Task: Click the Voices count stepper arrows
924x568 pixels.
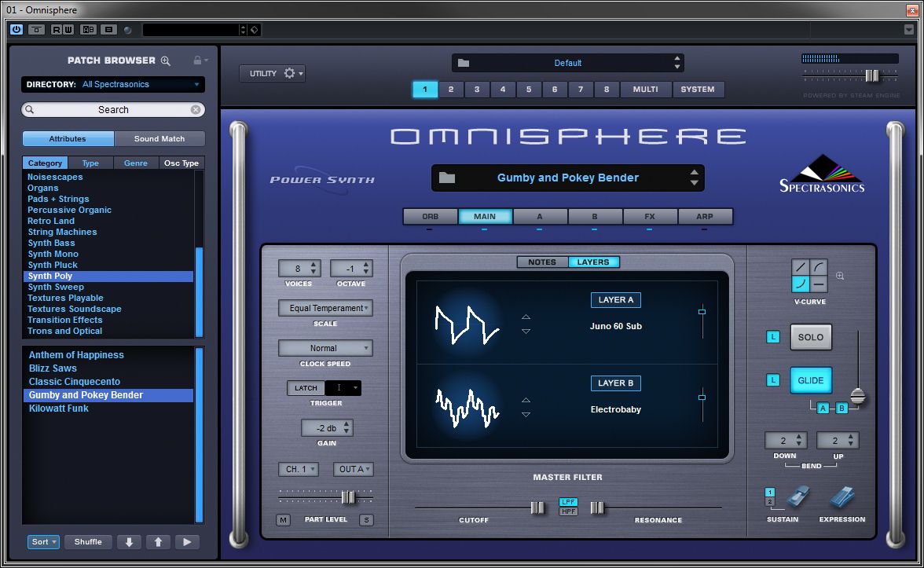Action: (x=313, y=268)
